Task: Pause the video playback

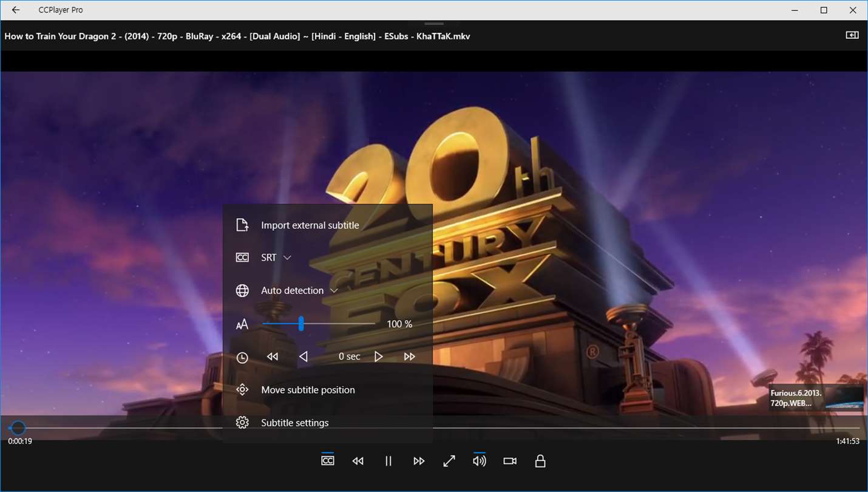Action: (x=388, y=461)
